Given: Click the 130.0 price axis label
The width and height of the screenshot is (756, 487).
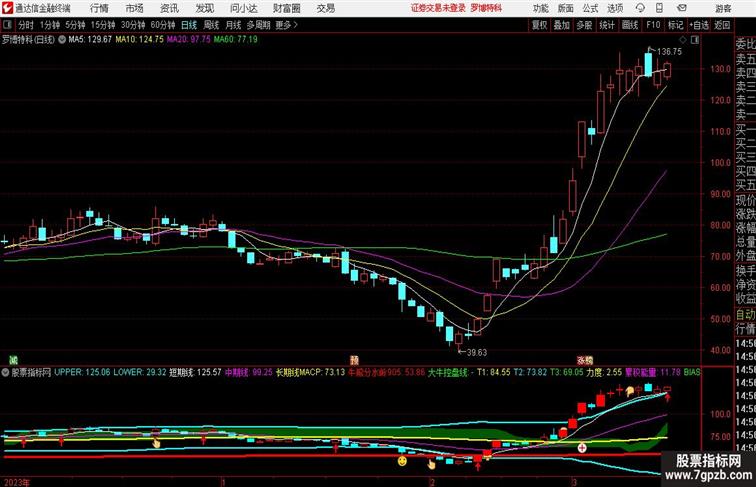Looking at the screenshot, I should 720,69.
